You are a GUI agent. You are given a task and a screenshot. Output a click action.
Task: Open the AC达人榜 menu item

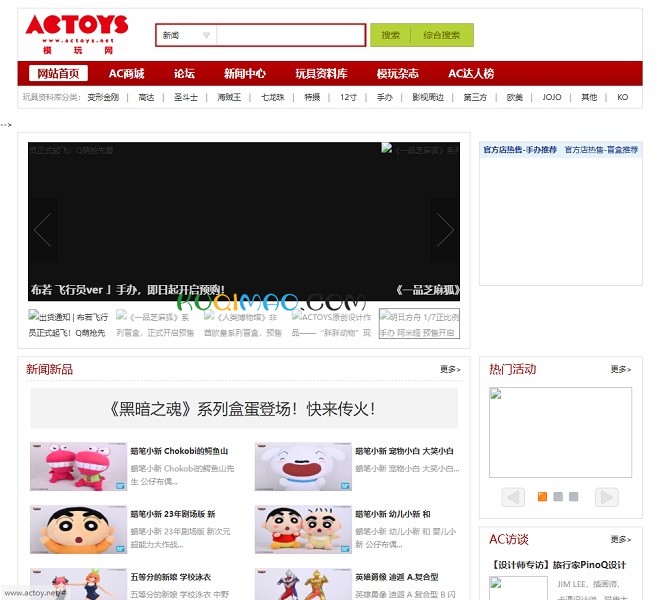click(x=471, y=74)
